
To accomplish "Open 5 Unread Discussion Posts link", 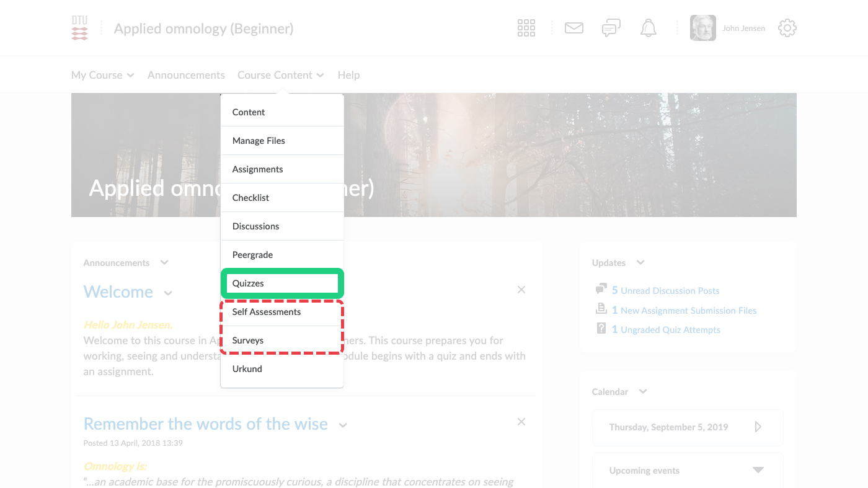I will [665, 290].
